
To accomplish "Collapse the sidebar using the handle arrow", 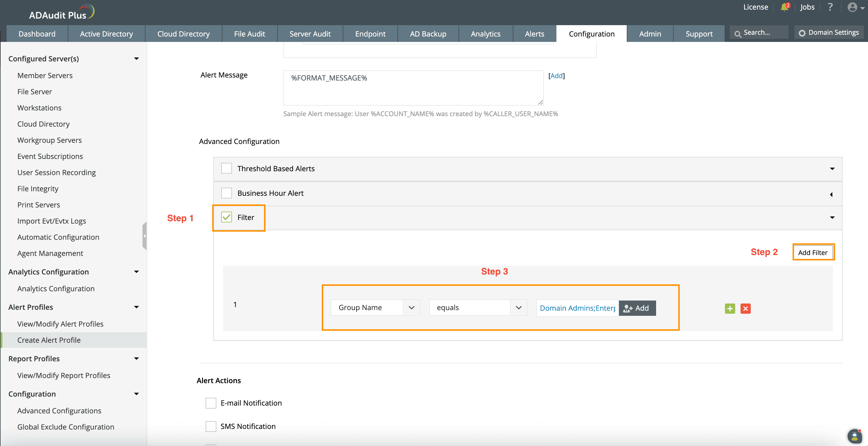I will pos(145,236).
